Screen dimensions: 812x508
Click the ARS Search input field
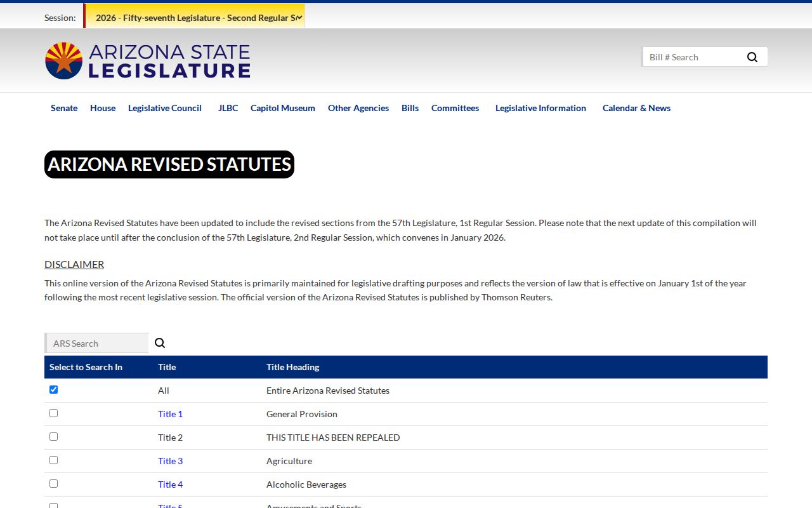(97, 343)
